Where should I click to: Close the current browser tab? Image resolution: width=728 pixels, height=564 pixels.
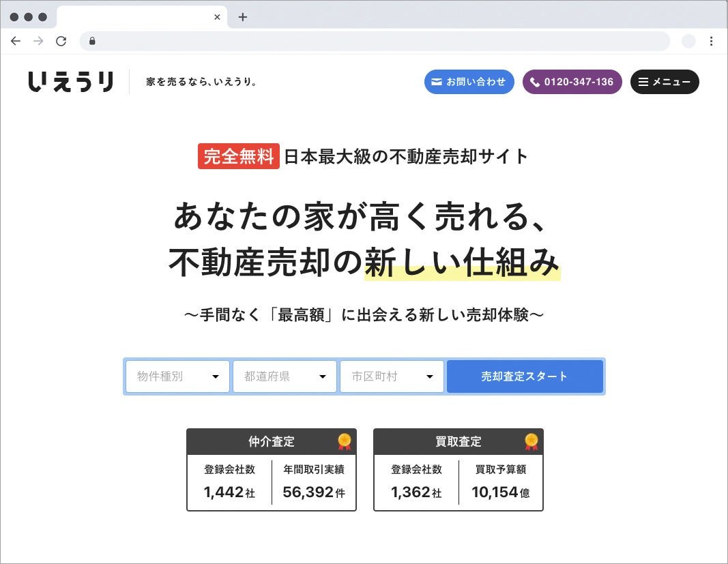217,17
